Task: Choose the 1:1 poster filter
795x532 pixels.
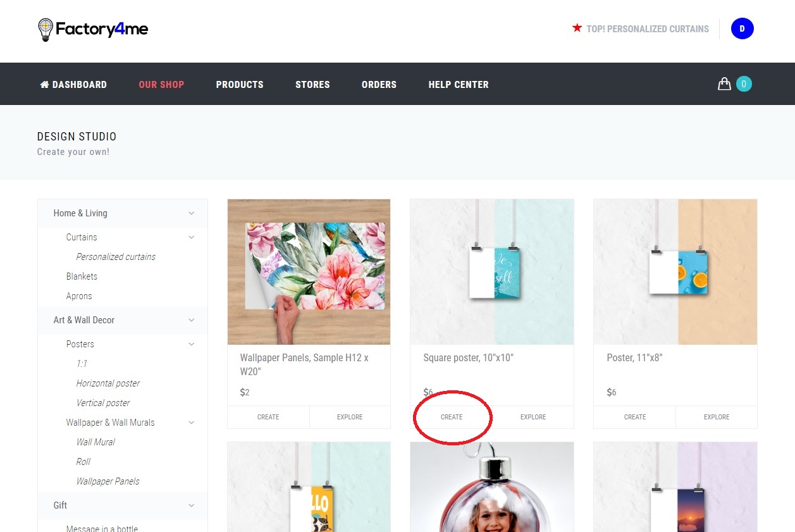Action: (x=82, y=364)
